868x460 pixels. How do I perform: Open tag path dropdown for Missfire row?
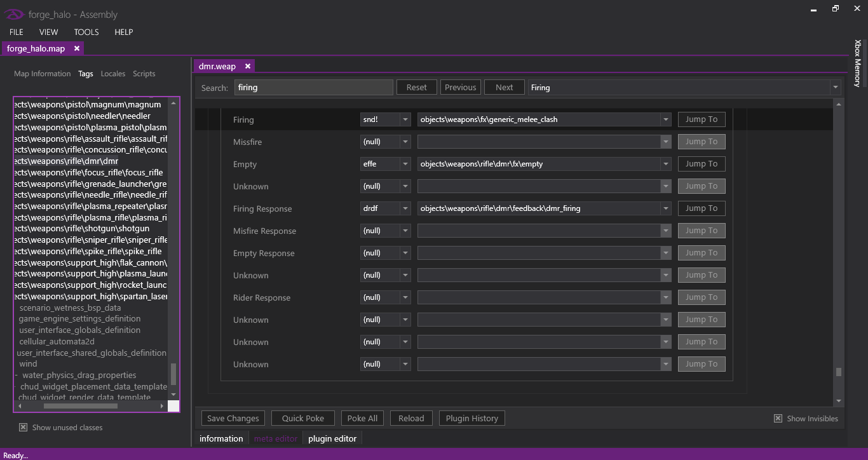666,142
